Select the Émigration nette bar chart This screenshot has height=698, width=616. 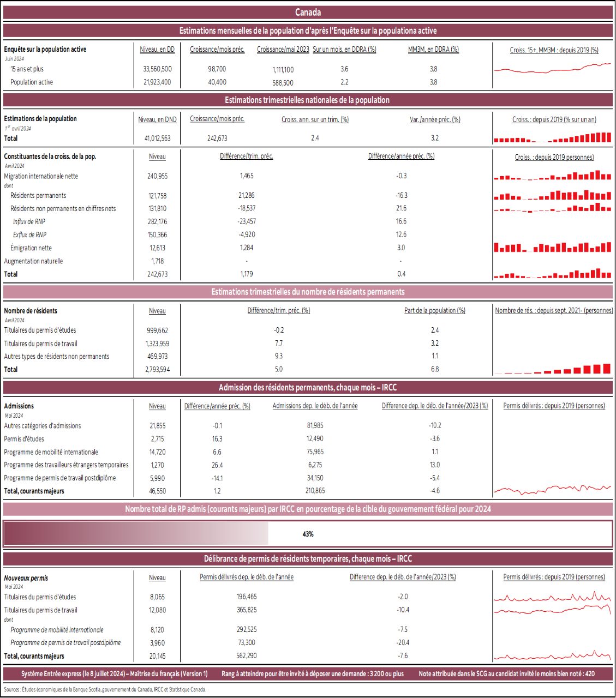coord(553,248)
